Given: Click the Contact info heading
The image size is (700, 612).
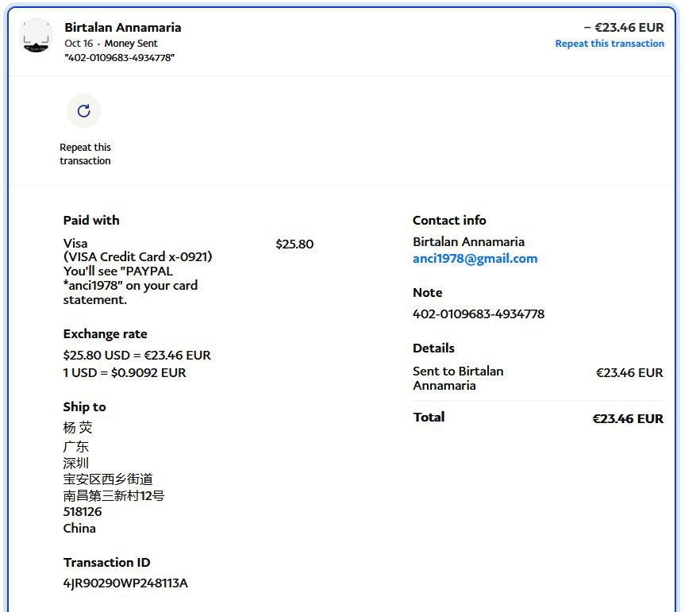Looking at the screenshot, I should coord(449,221).
